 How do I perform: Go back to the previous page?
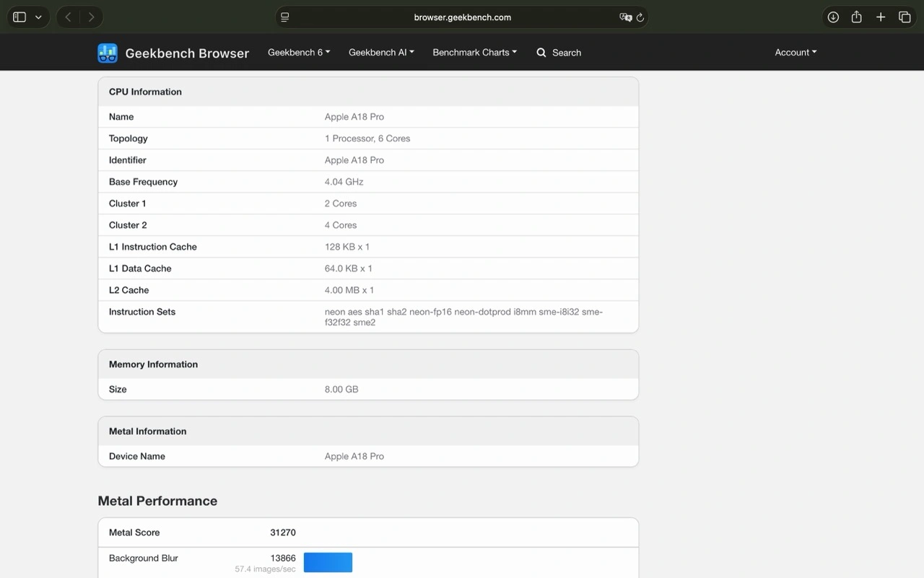68,17
